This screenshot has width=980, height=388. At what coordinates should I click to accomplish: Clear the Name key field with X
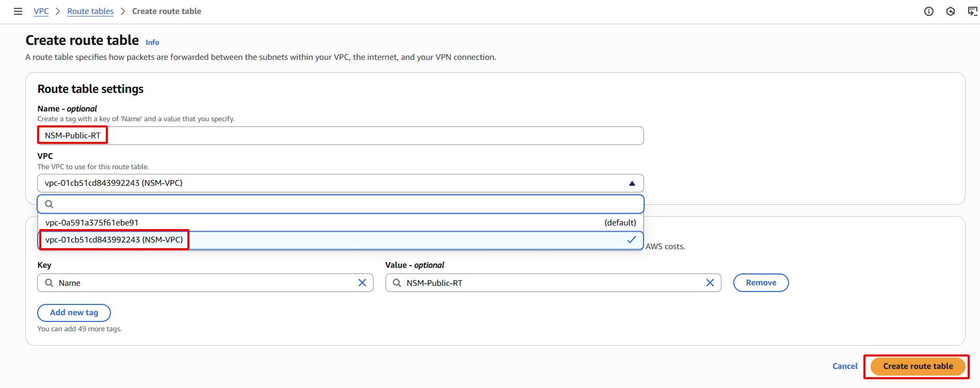[362, 283]
